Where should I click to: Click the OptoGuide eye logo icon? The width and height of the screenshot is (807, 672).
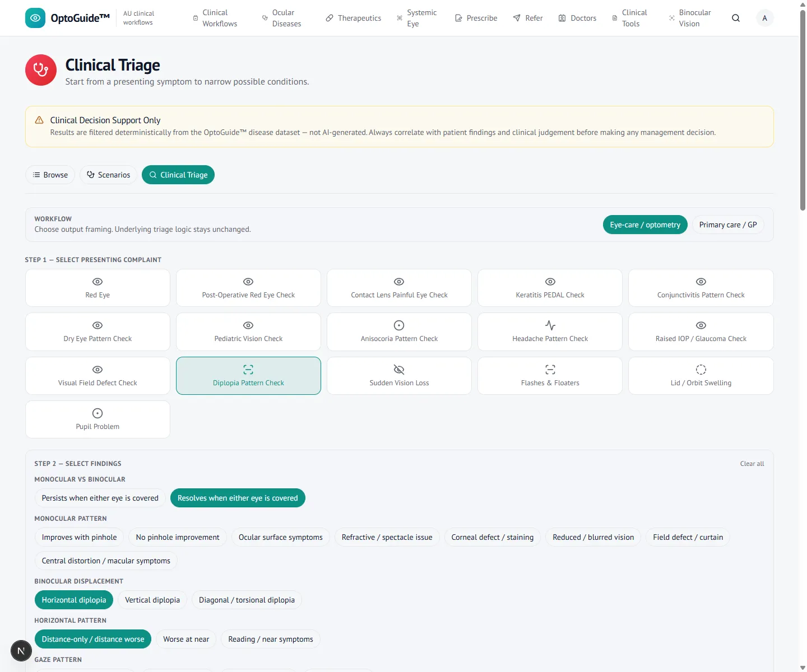(x=35, y=18)
